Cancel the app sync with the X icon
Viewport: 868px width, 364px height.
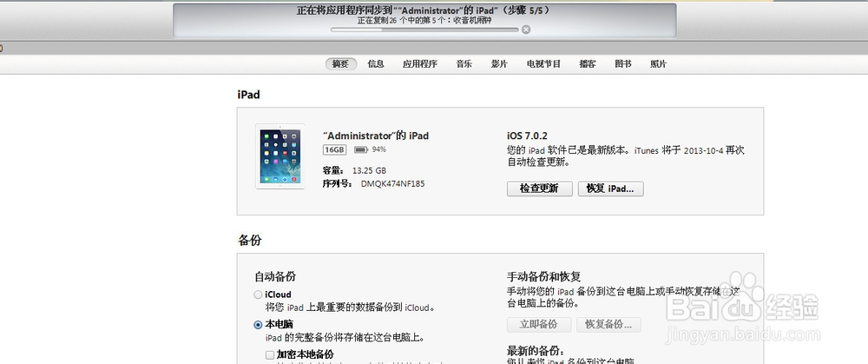[x=526, y=30]
